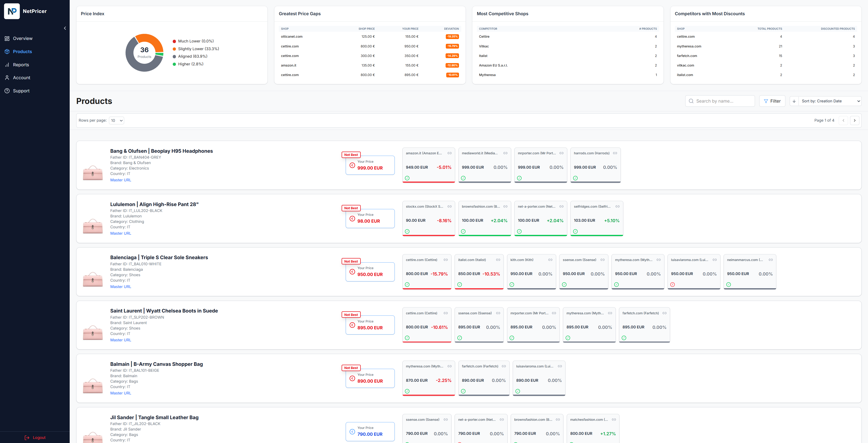Click the Filter button
Image resolution: width=868 pixels, height=443 pixels.
(x=772, y=101)
